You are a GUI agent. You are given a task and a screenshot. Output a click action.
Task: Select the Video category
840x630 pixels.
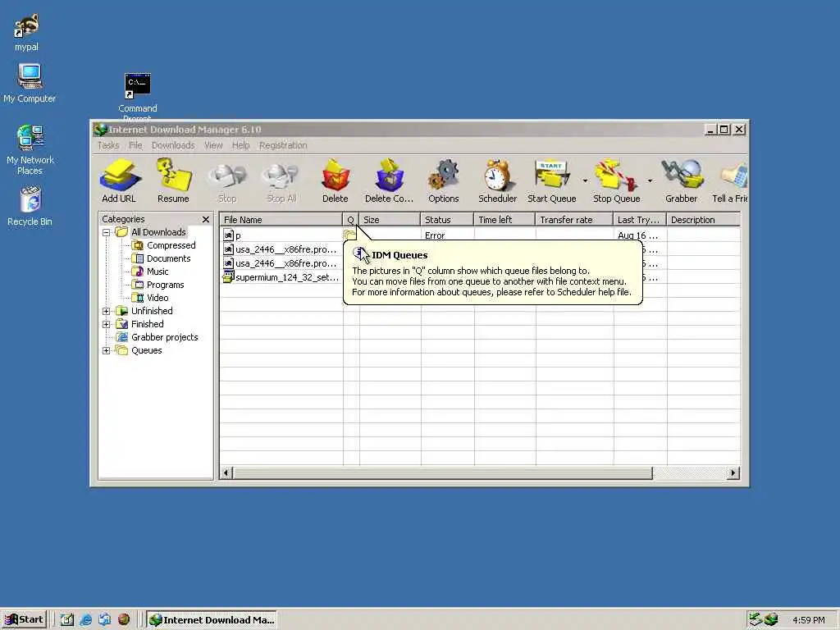point(157,298)
